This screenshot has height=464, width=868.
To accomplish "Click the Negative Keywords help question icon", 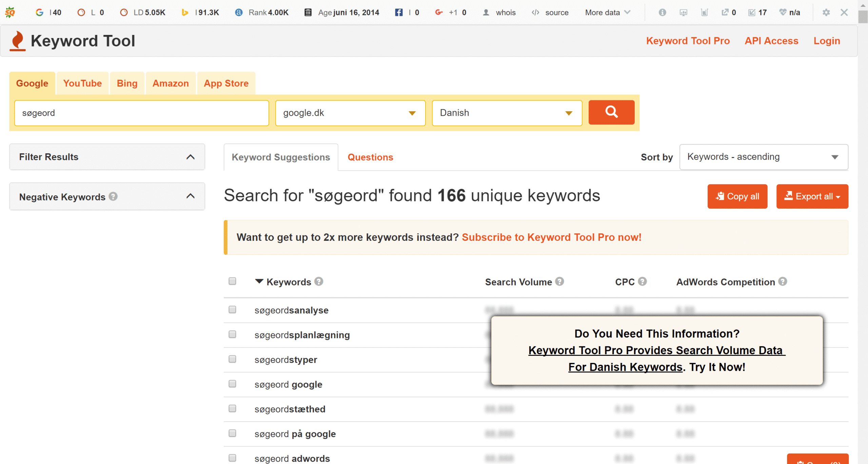I will tap(113, 196).
